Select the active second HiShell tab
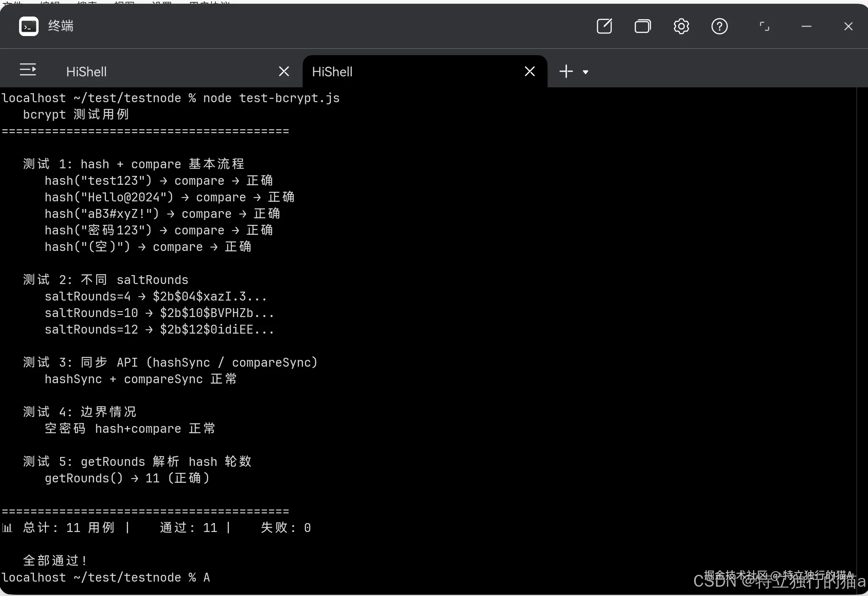Image resolution: width=868 pixels, height=596 pixels. coord(425,72)
